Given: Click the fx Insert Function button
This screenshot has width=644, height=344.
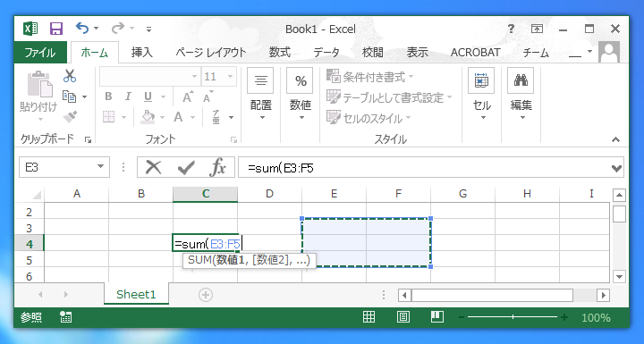Looking at the screenshot, I should coord(217,167).
